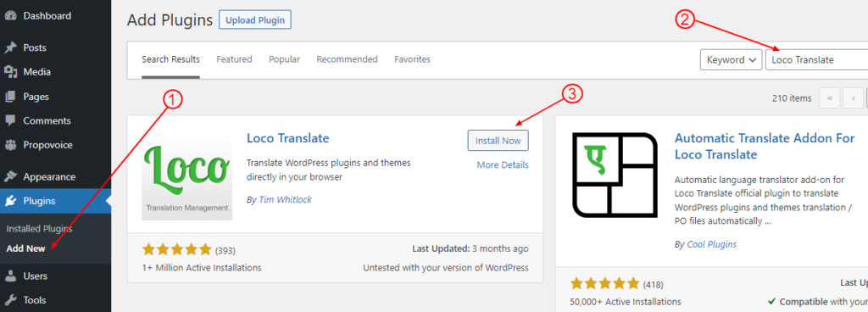The height and width of the screenshot is (312, 868).
Task: Click the Tools wrench icon
Action: coord(10,300)
